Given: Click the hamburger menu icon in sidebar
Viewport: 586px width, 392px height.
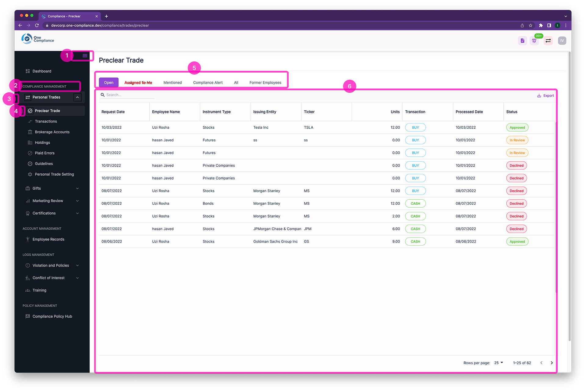Looking at the screenshot, I should pos(85,55).
